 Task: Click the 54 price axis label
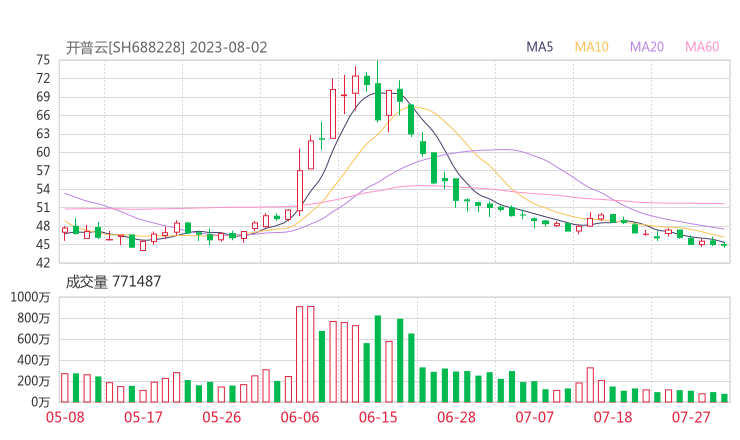(43, 189)
